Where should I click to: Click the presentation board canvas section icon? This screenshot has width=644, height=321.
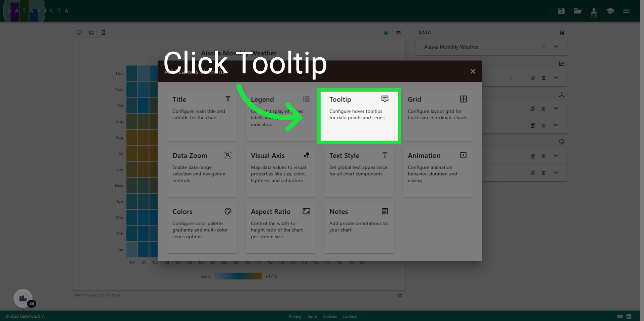pos(562,142)
